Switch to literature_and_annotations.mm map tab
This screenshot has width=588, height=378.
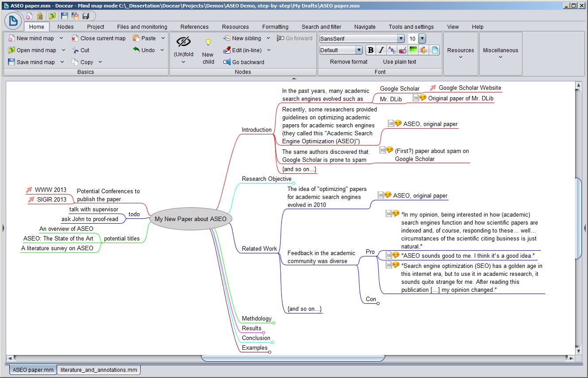[x=99, y=370]
